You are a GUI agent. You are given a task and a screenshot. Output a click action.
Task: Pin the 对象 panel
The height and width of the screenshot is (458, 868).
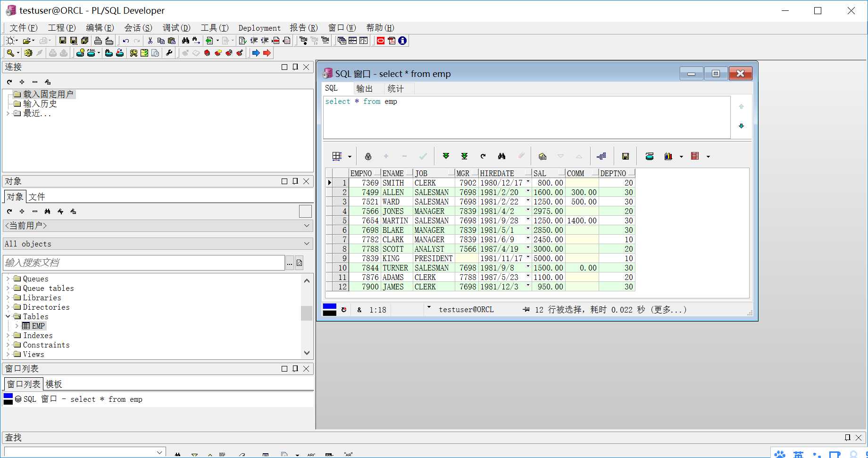coord(295,181)
